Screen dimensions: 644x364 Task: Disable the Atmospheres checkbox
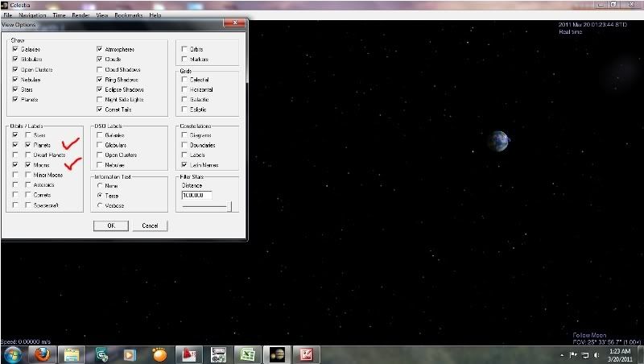(x=99, y=49)
